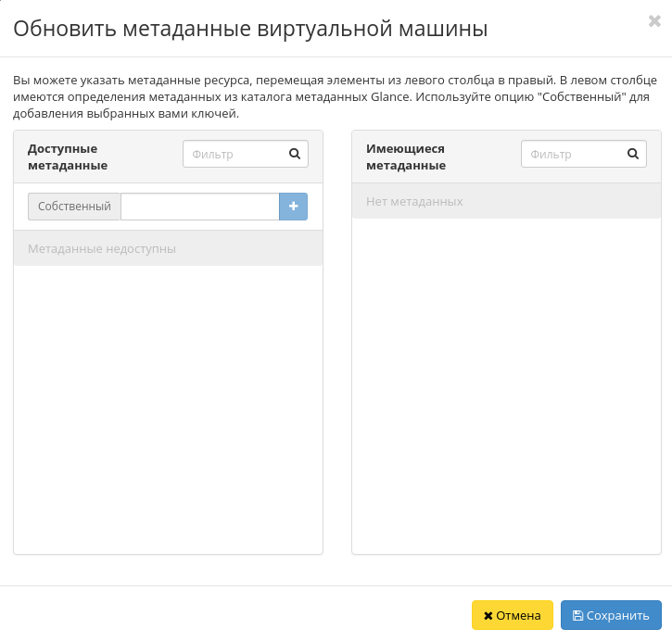The height and width of the screenshot is (641, 672).
Task: Focus the custom key input next to Собственный
Action: tap(199, 207)
